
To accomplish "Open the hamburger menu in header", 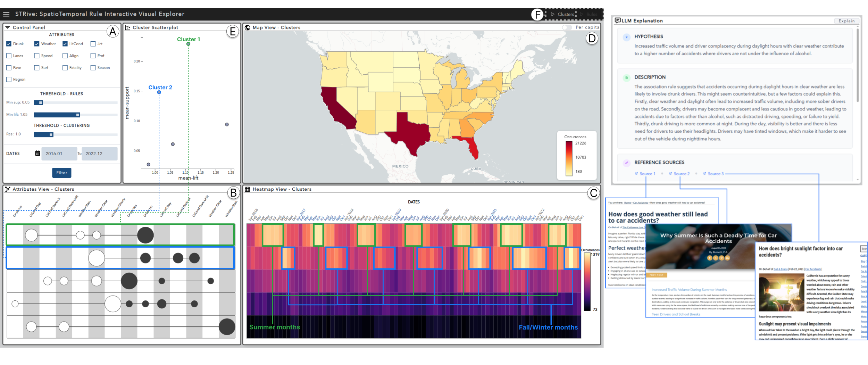I will (x=6, y=14).
